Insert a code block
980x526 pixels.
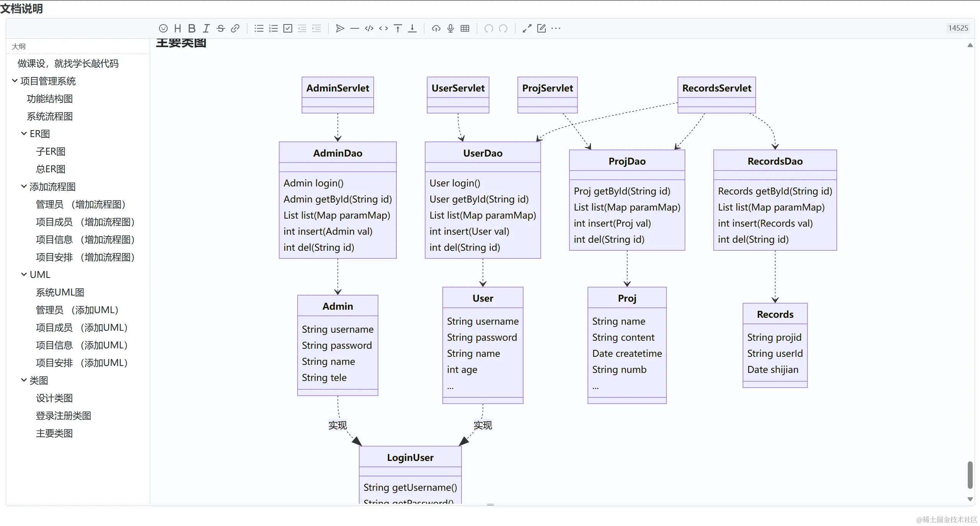(369, 28)
